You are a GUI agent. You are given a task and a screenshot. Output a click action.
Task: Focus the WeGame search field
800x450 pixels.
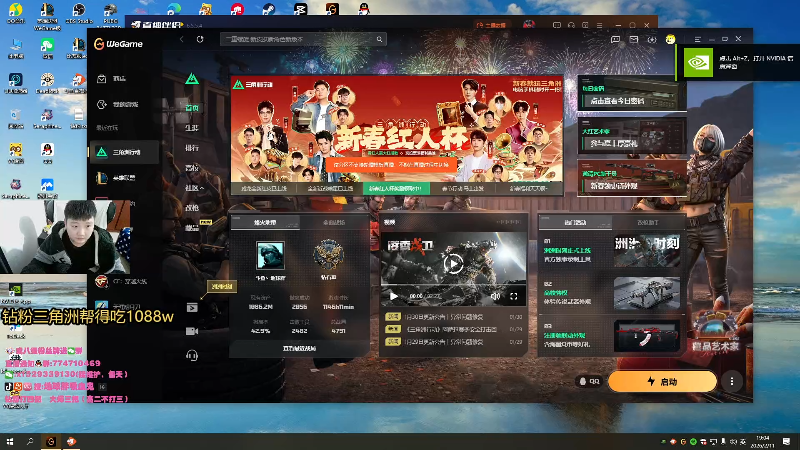pos(303,39)
